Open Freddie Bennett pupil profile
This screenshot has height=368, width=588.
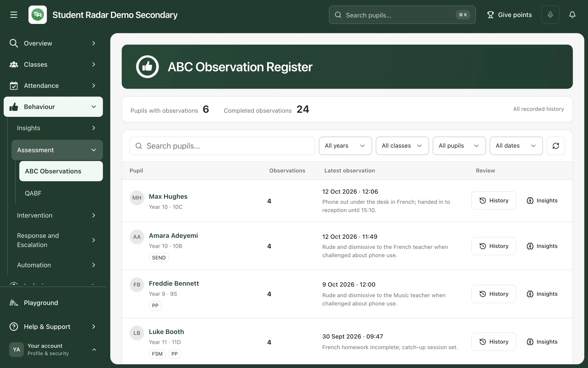[174, 283]
